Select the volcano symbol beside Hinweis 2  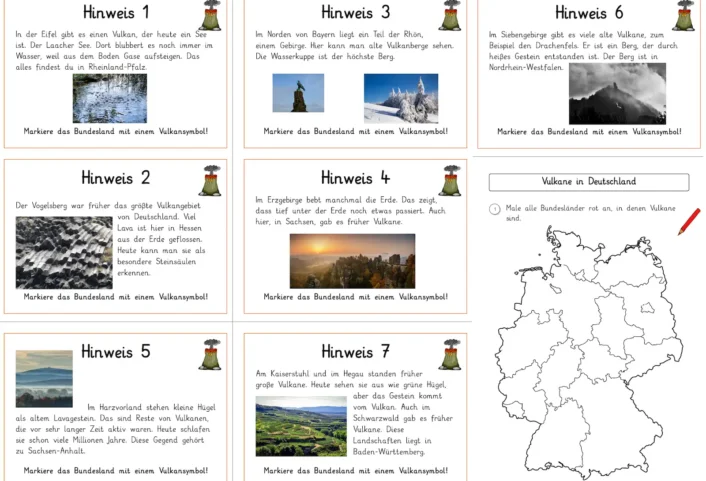point(210,180)
